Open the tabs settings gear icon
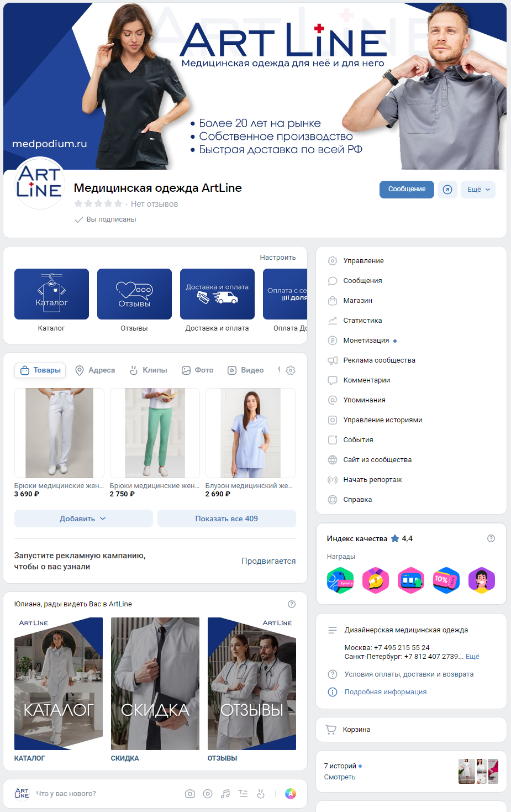 click(291, 370)
